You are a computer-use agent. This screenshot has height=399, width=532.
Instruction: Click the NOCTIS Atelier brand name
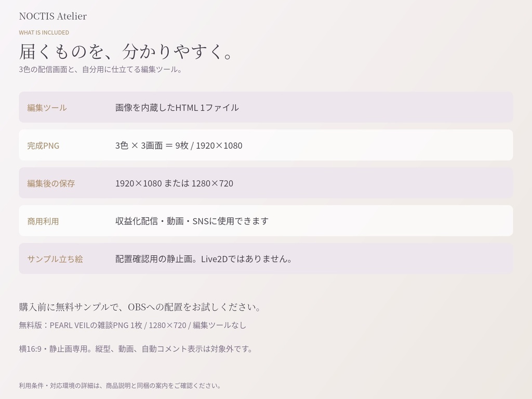click(x=53, y=16)
